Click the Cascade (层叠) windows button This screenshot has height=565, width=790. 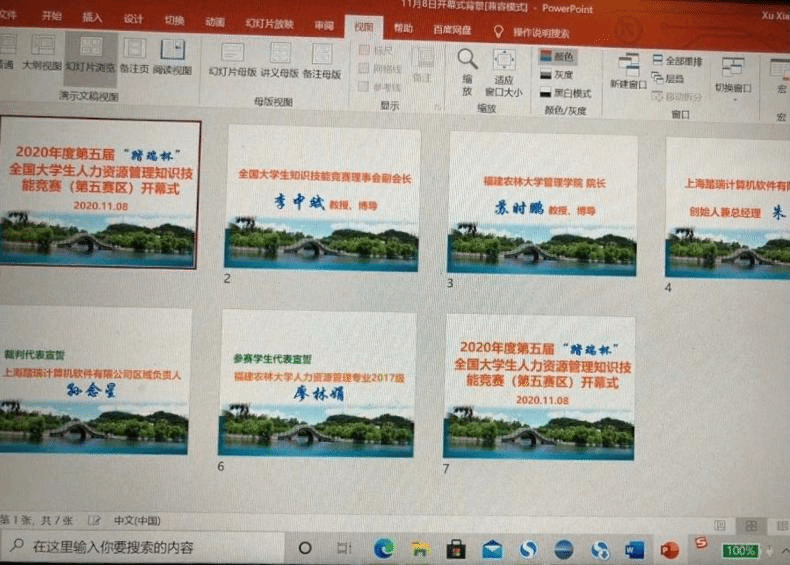click(669, 79)
